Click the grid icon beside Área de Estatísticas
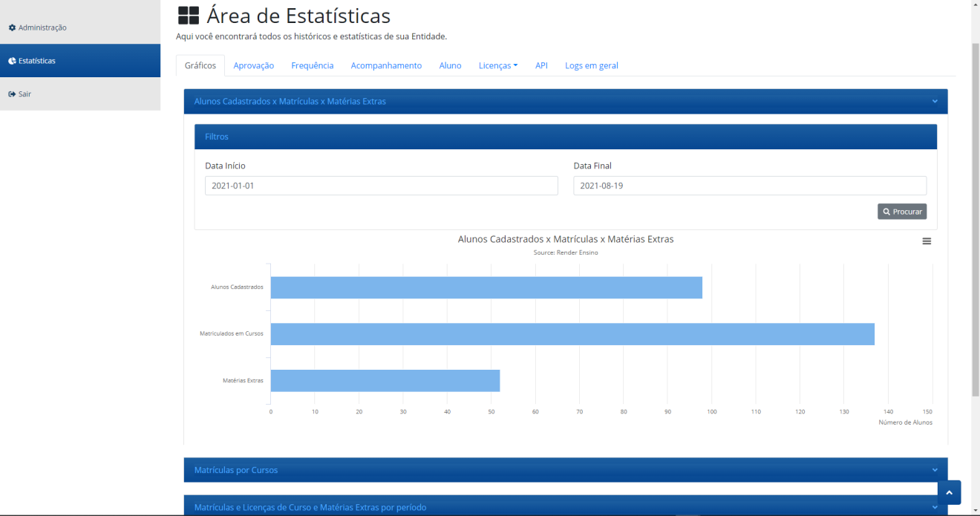 (188, 14)
